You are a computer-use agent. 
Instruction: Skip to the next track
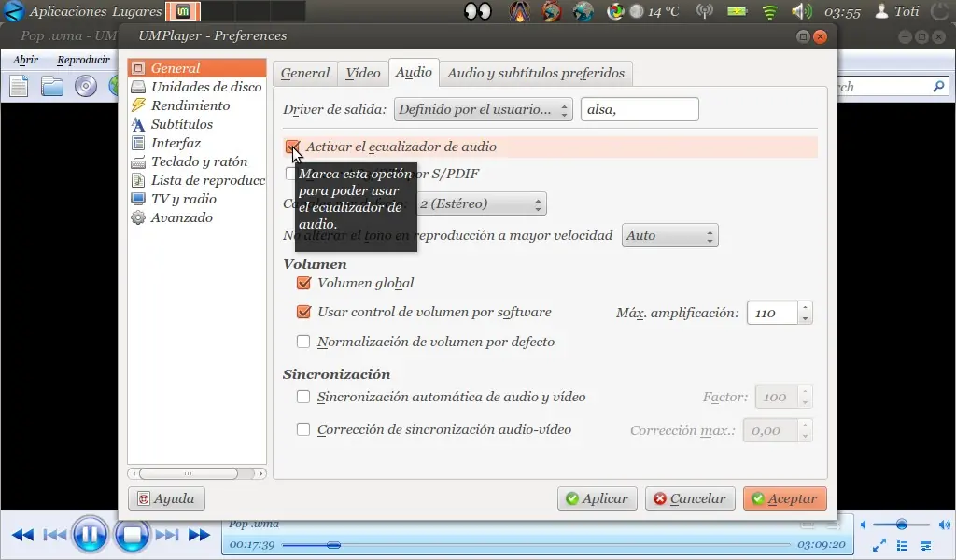[166, 535]
